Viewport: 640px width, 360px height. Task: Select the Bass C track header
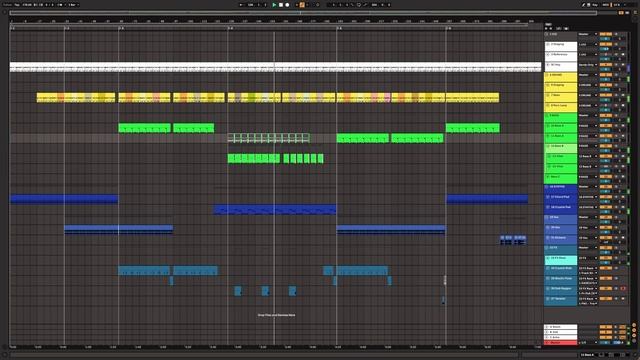pyautogui.click(x=561, y=178)
